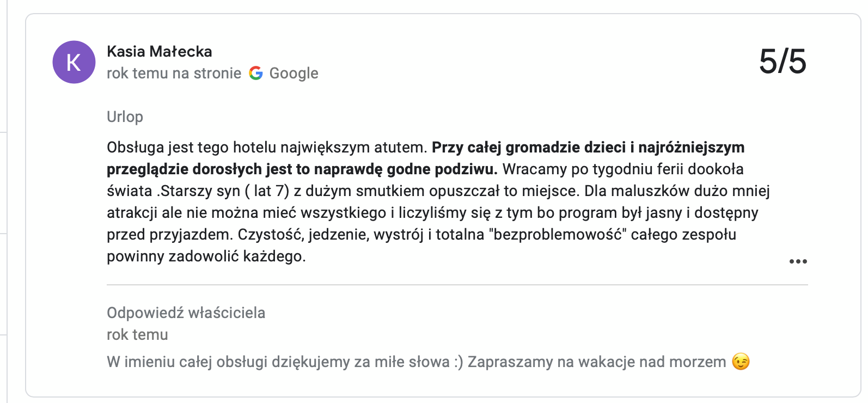868x403 pixels.
Task: Click the winking emoji in owner reply
Action: [x=741, y=362]
